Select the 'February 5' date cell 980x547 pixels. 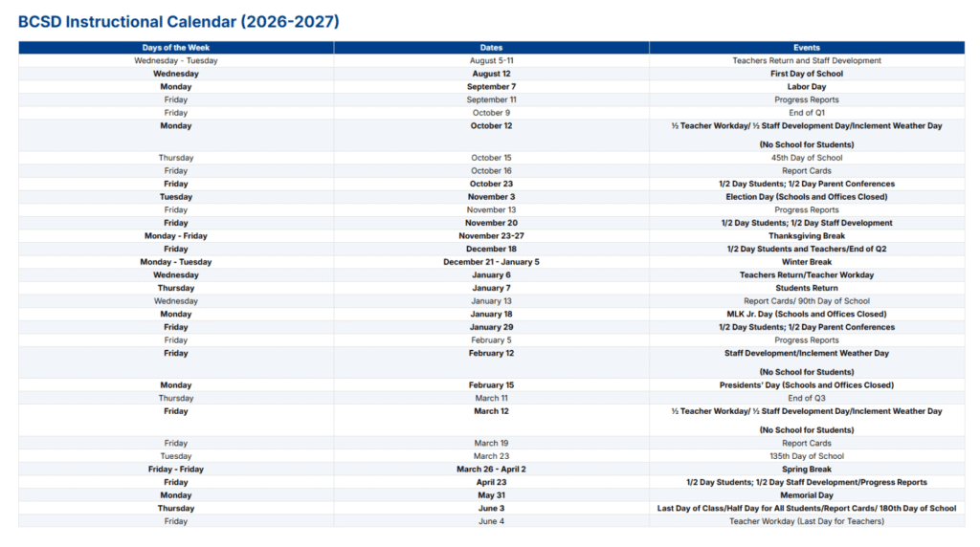(491, 340)
